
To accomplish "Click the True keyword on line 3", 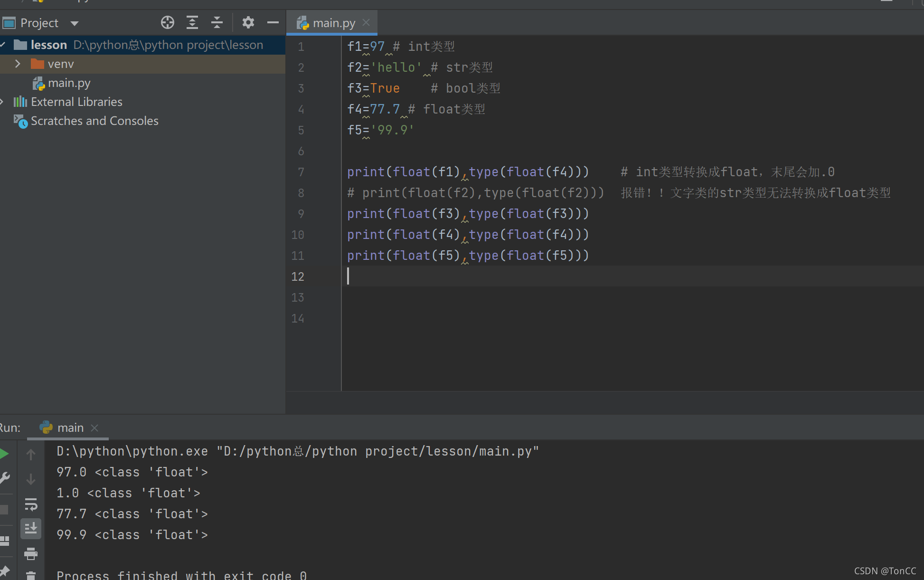I will 385,88.
